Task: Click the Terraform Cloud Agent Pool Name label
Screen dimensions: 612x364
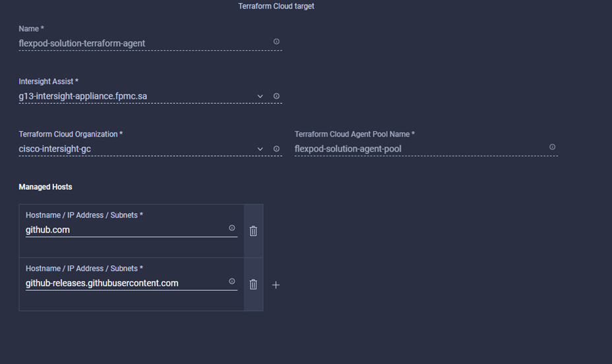Action: (x=354, y=135)
